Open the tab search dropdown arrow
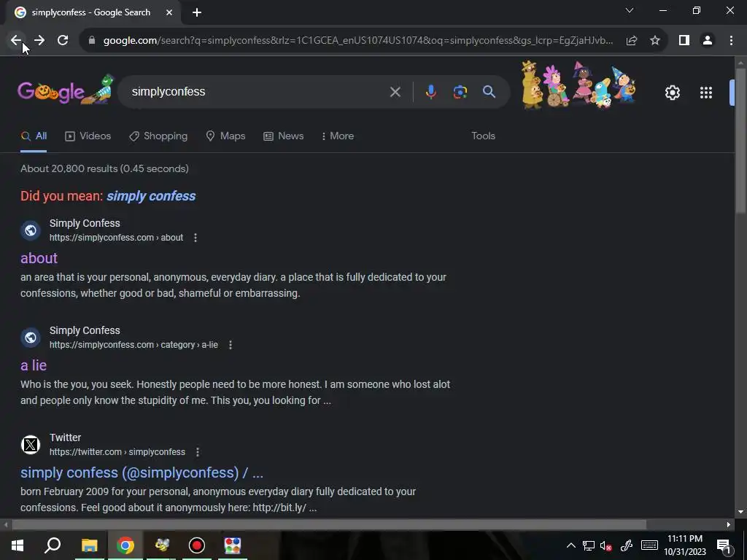Image resolution: width=747 pixels, height=560 pixels. coord(630,10)
